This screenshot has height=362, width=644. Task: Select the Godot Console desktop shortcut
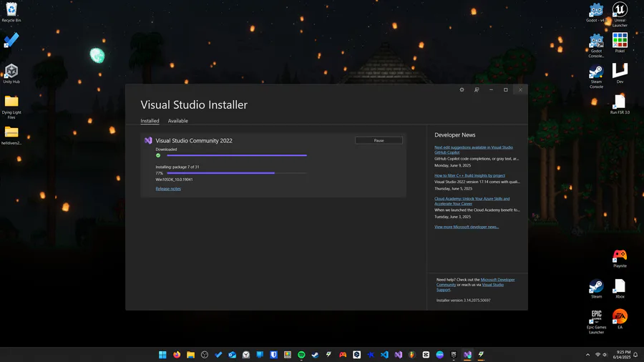click(596, 45)
